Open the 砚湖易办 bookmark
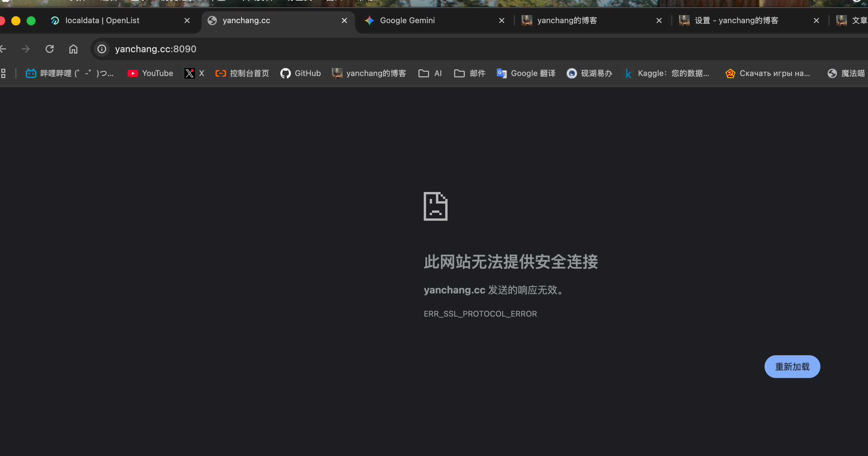868x456 pixels. (x=590, y=73)
